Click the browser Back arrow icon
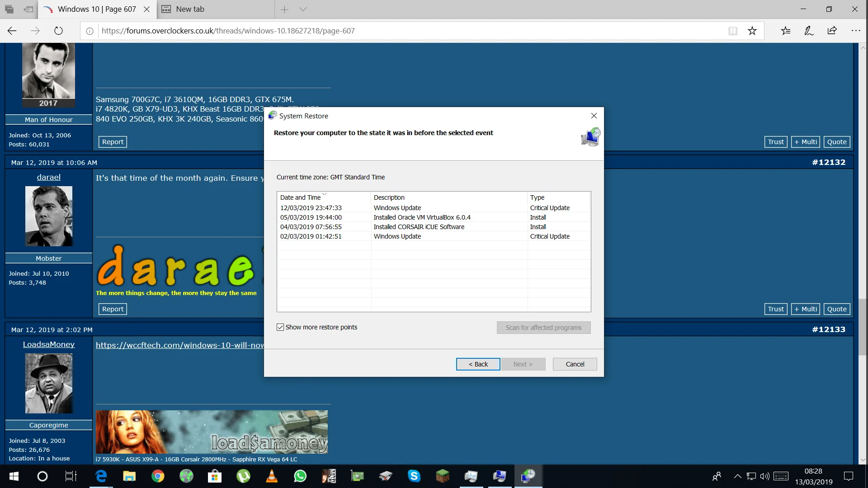Screen dimensions: 868x488 click(x=12, y=31)
